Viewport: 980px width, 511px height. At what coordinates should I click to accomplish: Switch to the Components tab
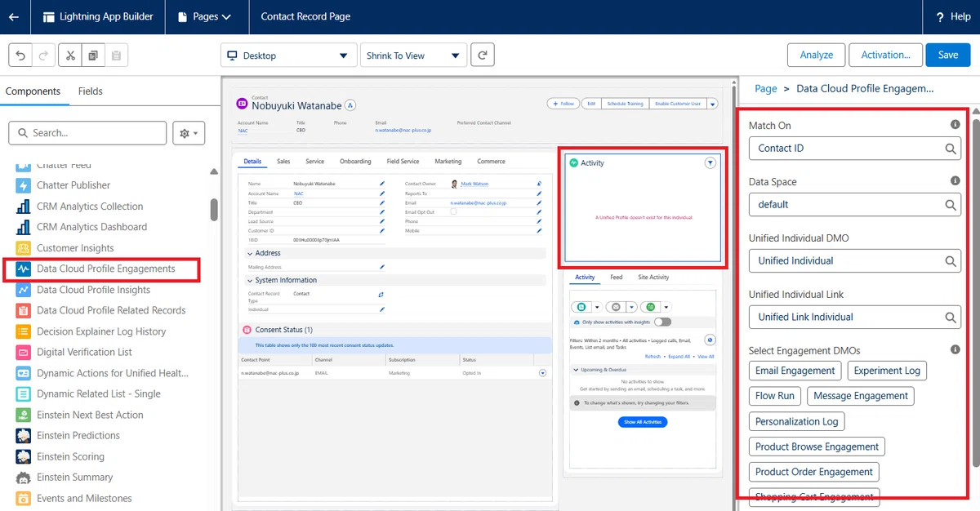(x=33, y=91)
